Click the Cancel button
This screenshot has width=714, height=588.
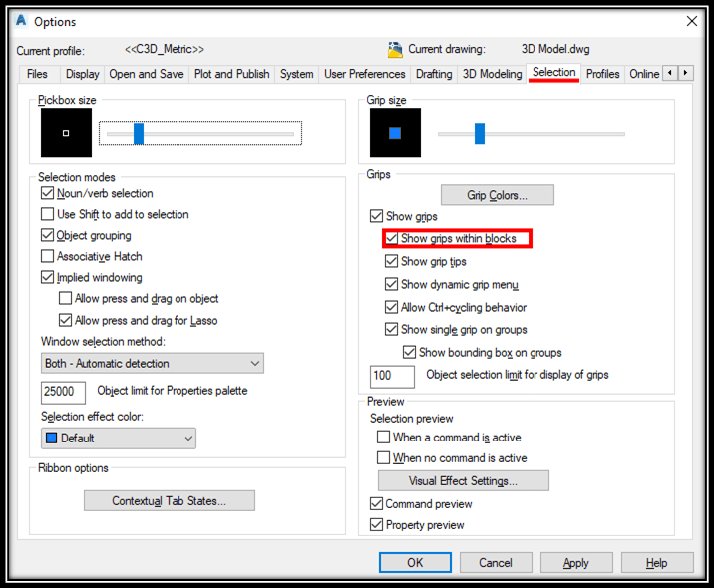tap(496, 562)
